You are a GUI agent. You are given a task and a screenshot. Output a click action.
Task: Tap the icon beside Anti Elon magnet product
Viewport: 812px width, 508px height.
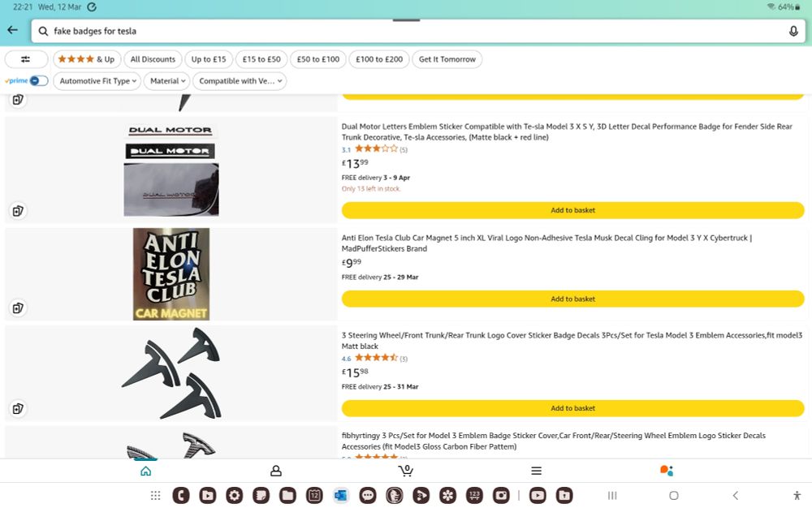18,308
